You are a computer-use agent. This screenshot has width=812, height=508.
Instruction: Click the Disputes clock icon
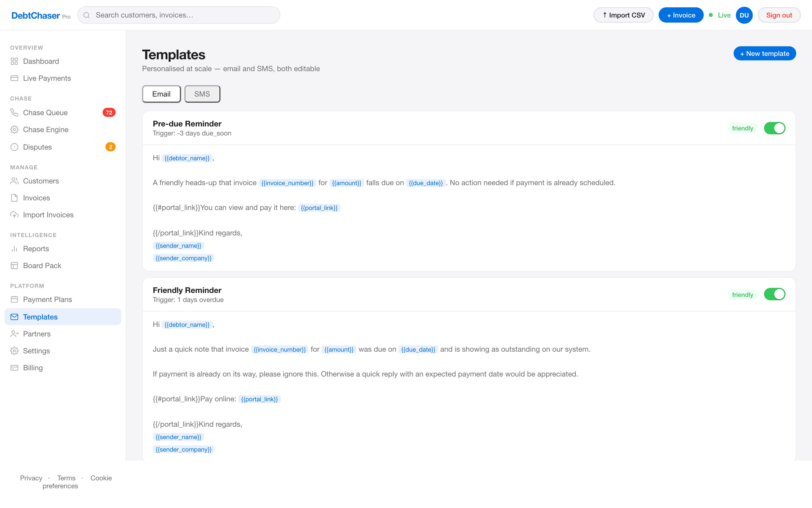[14, 147]
